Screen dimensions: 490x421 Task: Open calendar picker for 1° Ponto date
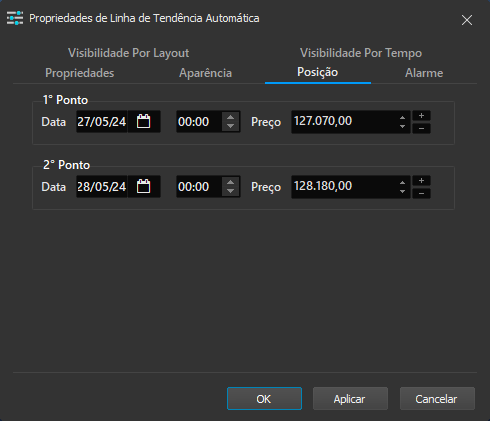144,121
